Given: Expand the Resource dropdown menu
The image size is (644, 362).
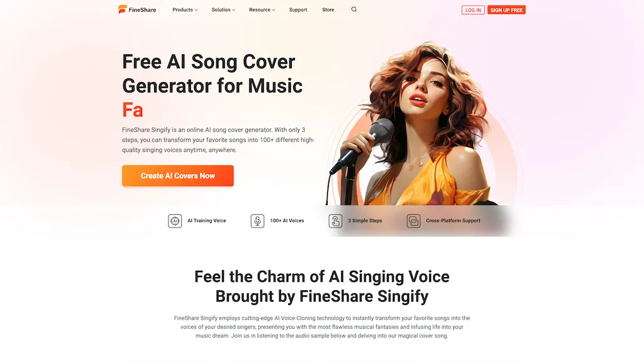Looking at the screenshot, I should click(262, 10).
